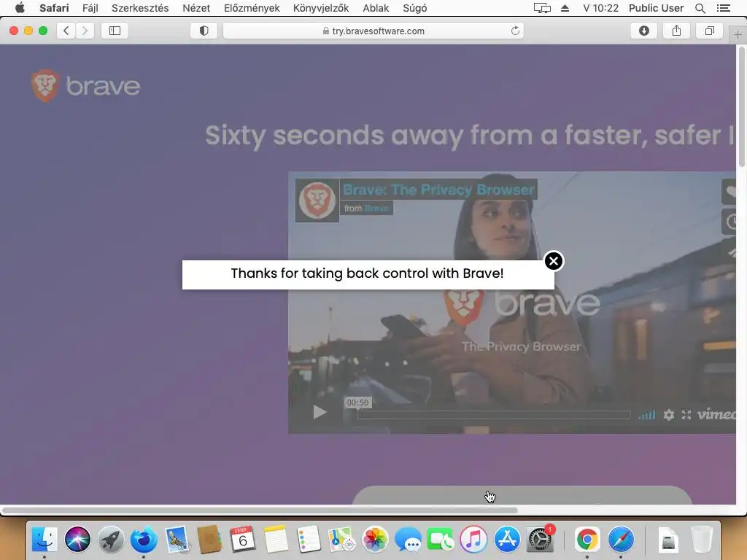Open the Safari menu
This screenshot has width=747, height=560.
click(x=54, y=8)
